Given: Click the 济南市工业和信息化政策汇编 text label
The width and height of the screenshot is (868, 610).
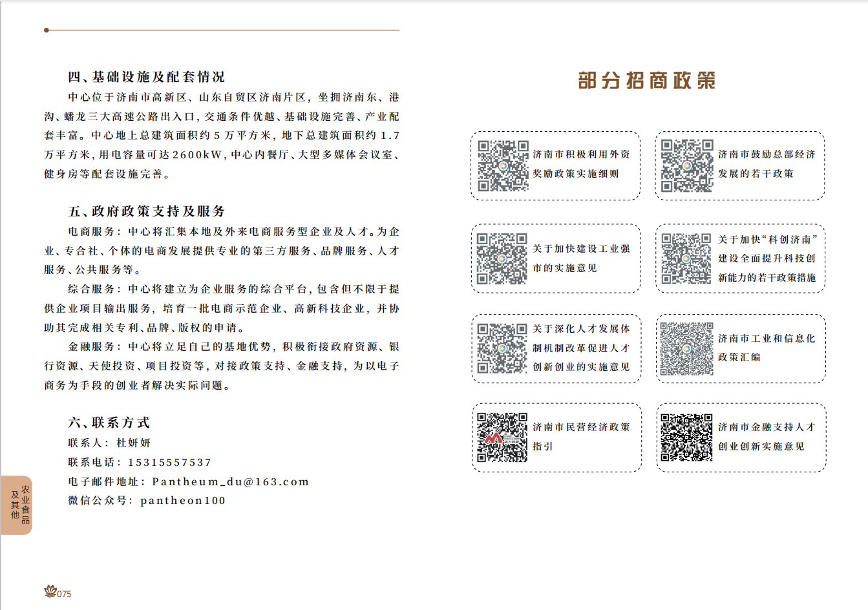Looking at the screenshot, I should coord(766,348).
